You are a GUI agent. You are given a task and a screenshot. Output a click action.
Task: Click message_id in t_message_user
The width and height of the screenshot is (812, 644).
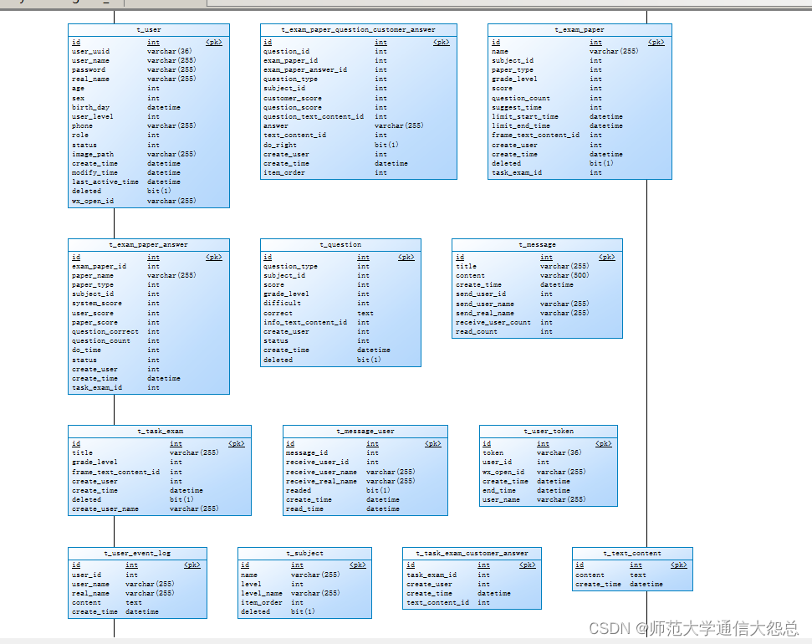(307, 452)
